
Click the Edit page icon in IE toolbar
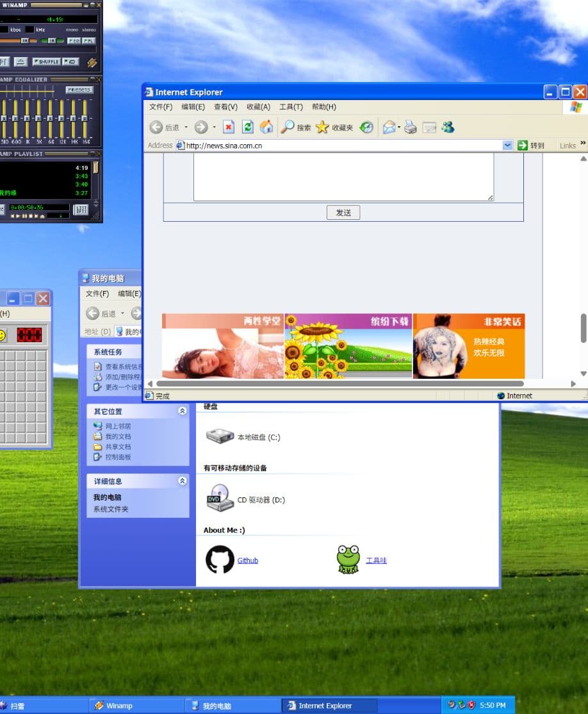(x=429, y=128)
